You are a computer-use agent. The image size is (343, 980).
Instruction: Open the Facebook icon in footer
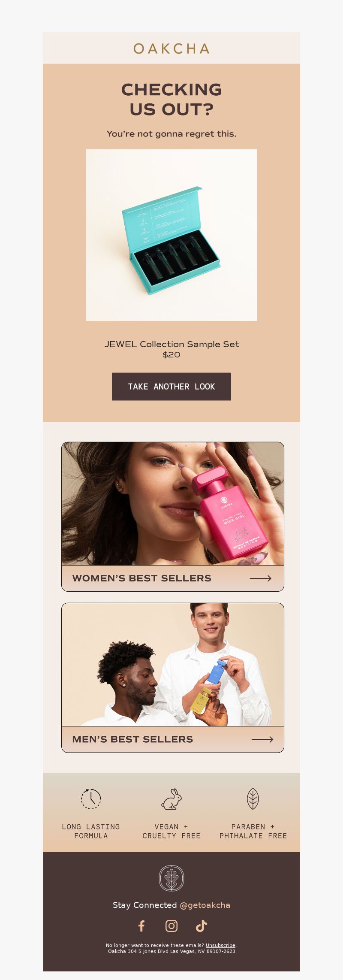(141, 926)
